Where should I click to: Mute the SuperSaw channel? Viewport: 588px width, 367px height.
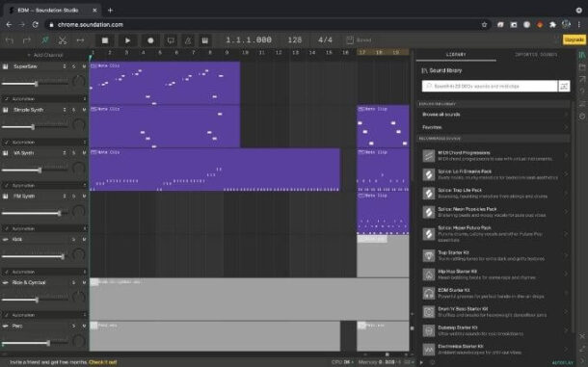(84, 66)
